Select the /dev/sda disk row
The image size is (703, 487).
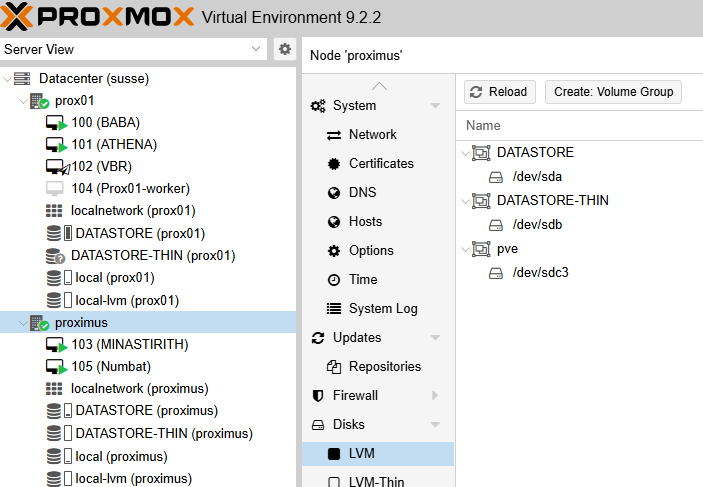579,177
